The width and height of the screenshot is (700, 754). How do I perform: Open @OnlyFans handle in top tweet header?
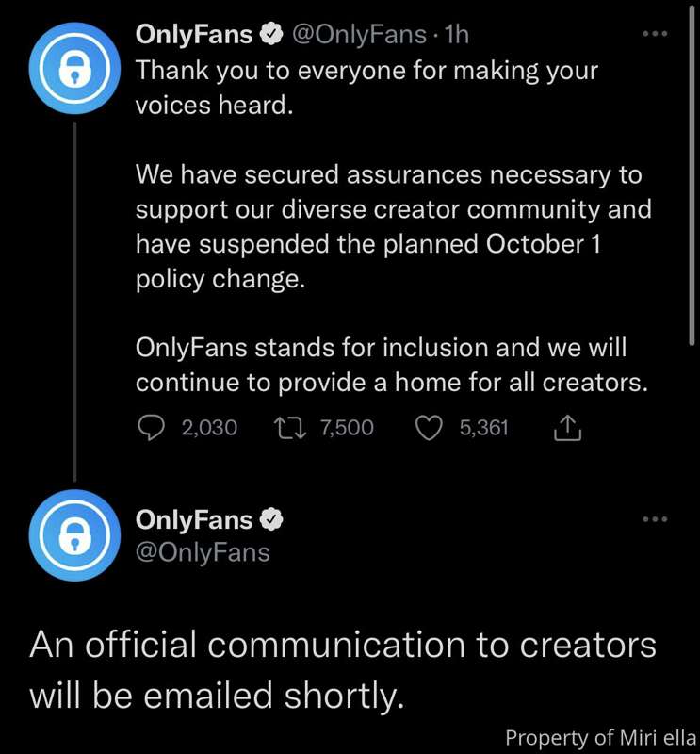tap(359, 35)
